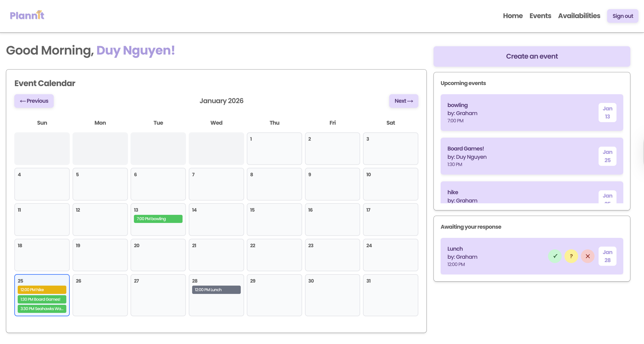Image resolution: width=644 pixels, height=344 pixels.
Task: Click the Jan 28 badge on Lunch
Action: [607, 256]
